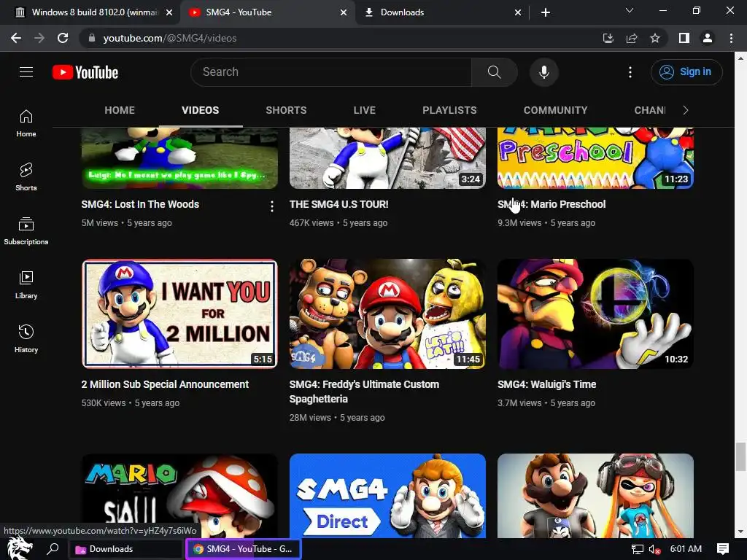The height and width of the screenshot is (560, 747).
Task: Click the page vertical scrollbar thumb
Action: (x=740, y=456)
